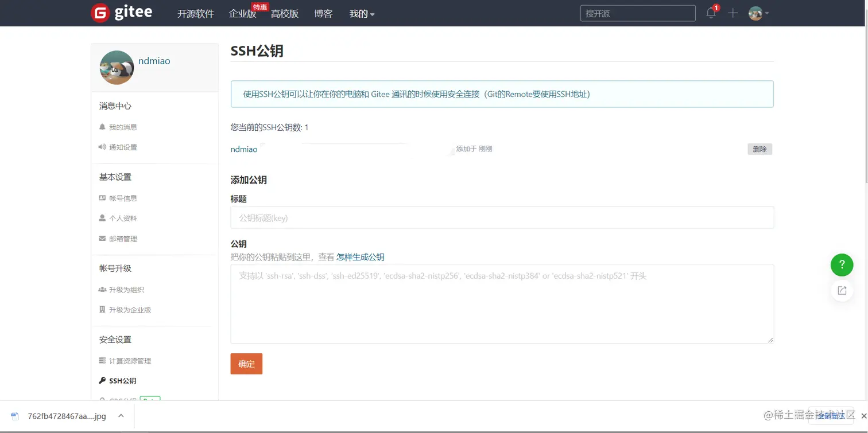
Task: Focus the 公钥标题 title input
Action: point(502,218)
